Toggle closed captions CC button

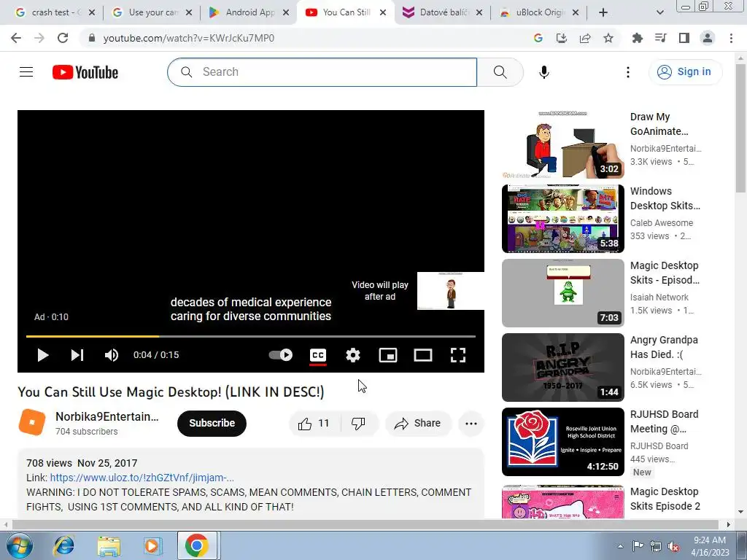tap(318, 355)
